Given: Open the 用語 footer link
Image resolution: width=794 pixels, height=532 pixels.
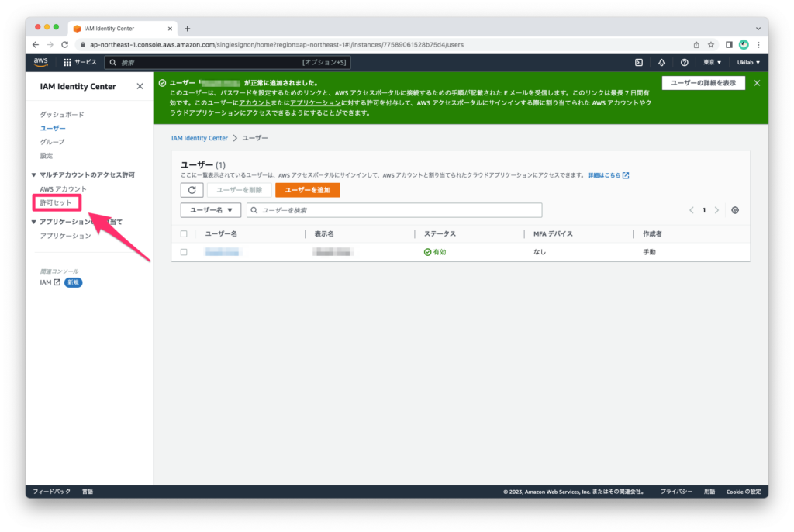Looking at the screenshot, I should click(709, 492).
